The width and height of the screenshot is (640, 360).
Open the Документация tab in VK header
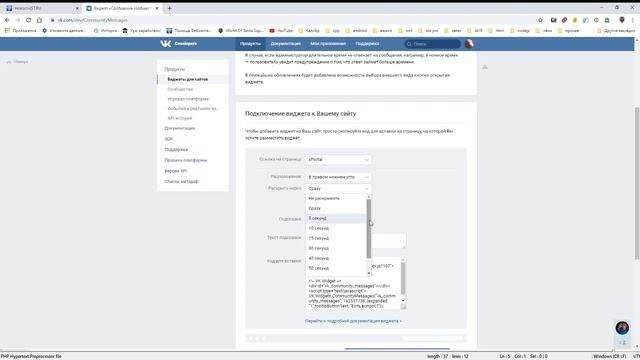[x=285, y=44]
